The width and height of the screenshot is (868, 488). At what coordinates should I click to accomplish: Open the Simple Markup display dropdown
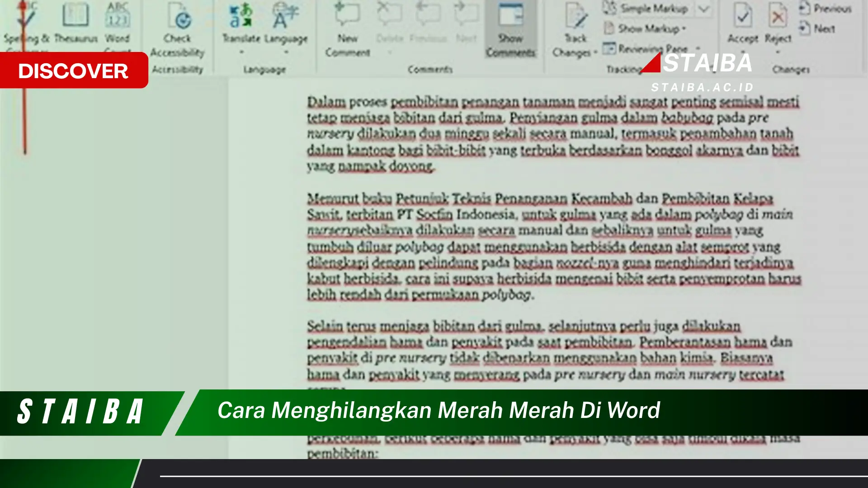(x=703, y=9)
